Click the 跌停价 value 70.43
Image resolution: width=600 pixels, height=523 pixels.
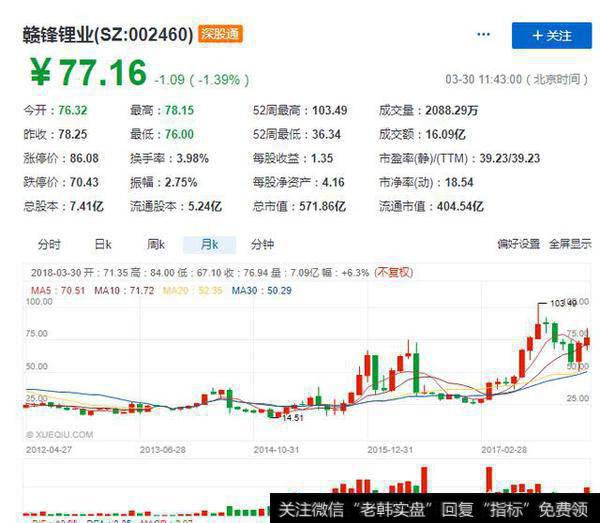pos(84,182)
